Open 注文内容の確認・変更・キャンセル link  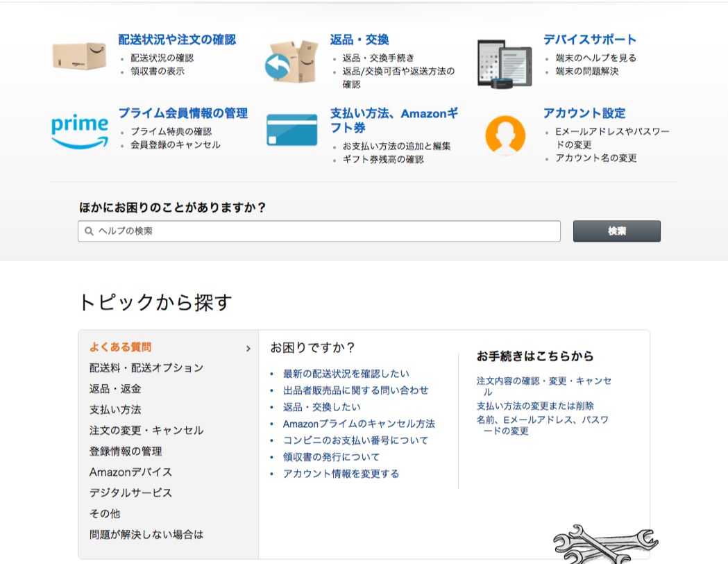(544, 386)
